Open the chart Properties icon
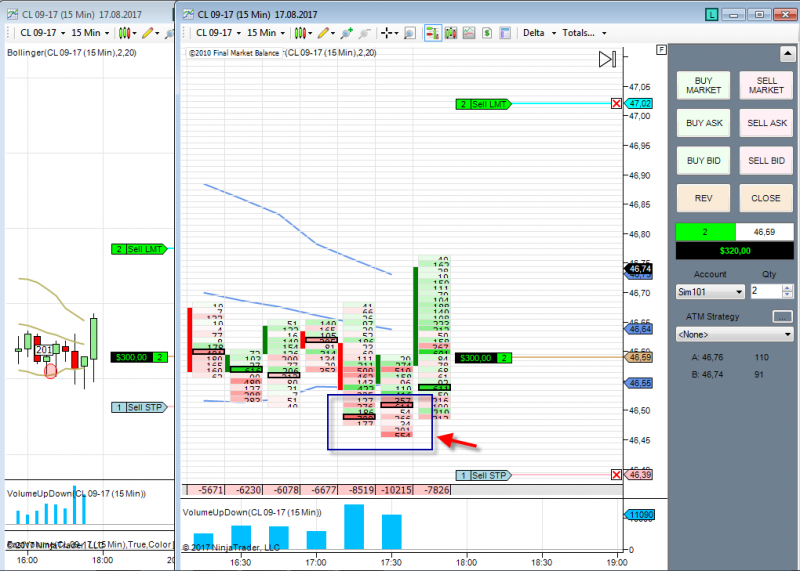Viewport: 800px width, 571px height. coord(505,33)
